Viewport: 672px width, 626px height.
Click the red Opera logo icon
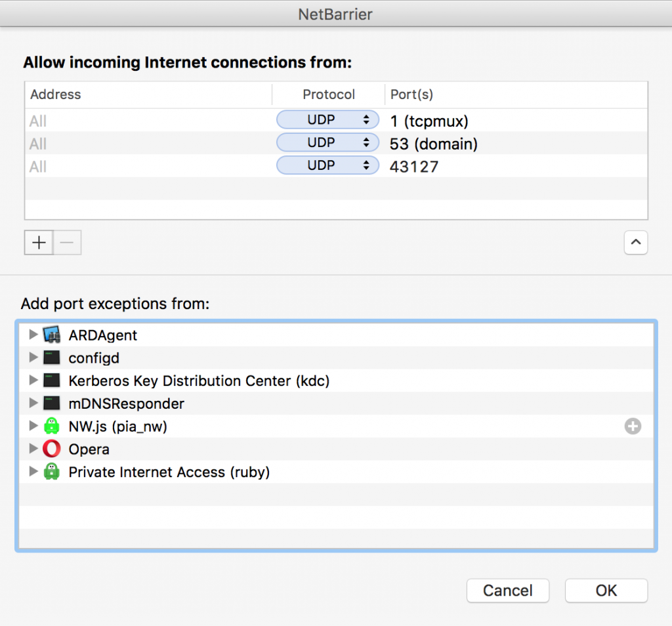pos(51,449)
